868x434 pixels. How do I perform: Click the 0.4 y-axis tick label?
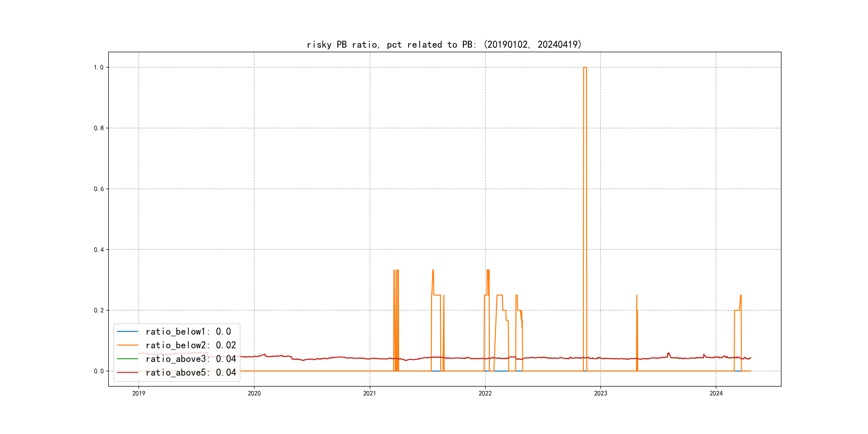98,250
